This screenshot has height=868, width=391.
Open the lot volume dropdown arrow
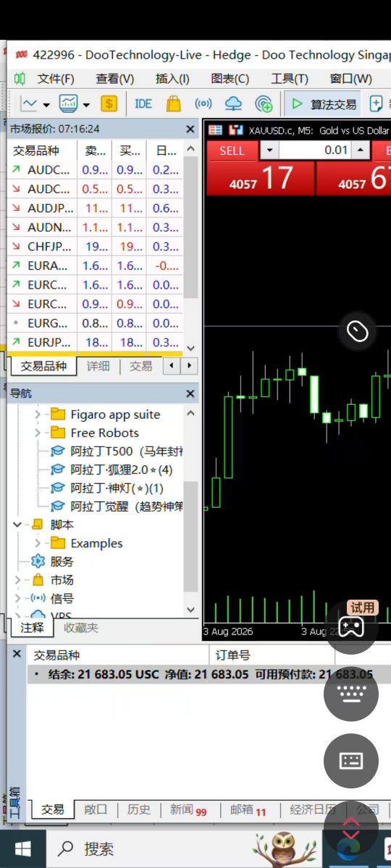click(269, 150)
